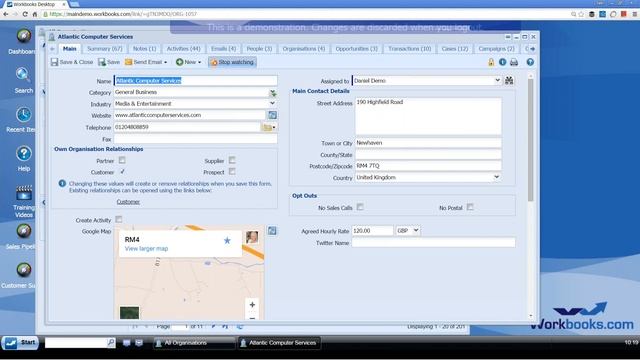Viewport: 640px width, 360px height.
Task: Click the map popout icon beside Google Map
Action: click(272, 231)
